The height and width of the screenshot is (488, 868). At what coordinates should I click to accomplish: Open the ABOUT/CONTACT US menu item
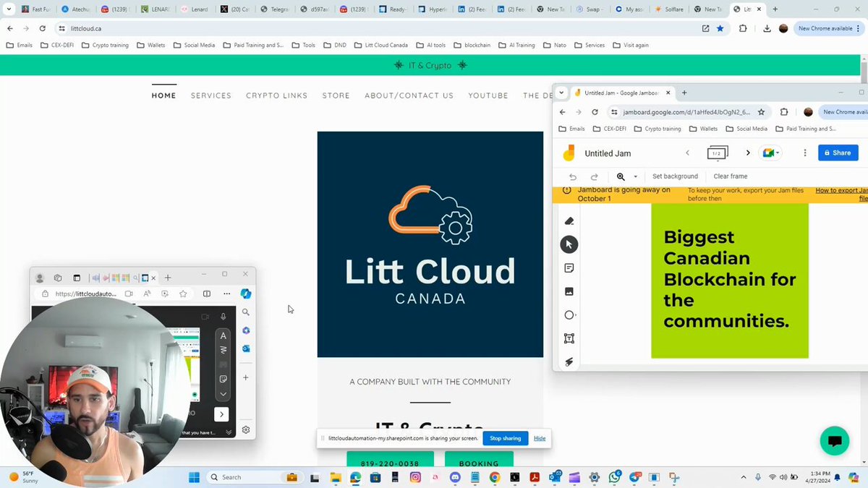409,95
